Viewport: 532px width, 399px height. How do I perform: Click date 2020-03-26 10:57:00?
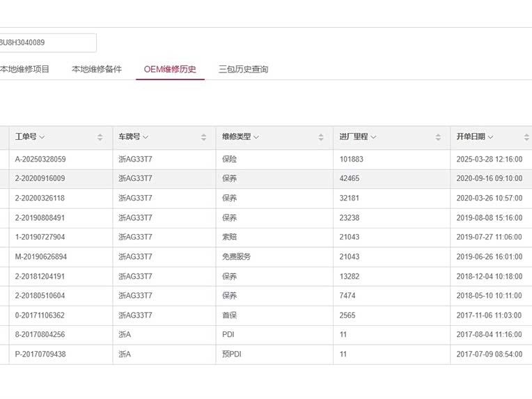tap(490, 198)
